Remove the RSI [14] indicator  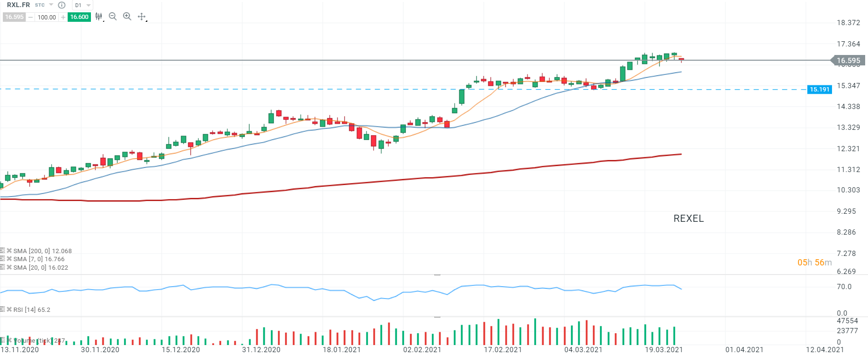9,309
